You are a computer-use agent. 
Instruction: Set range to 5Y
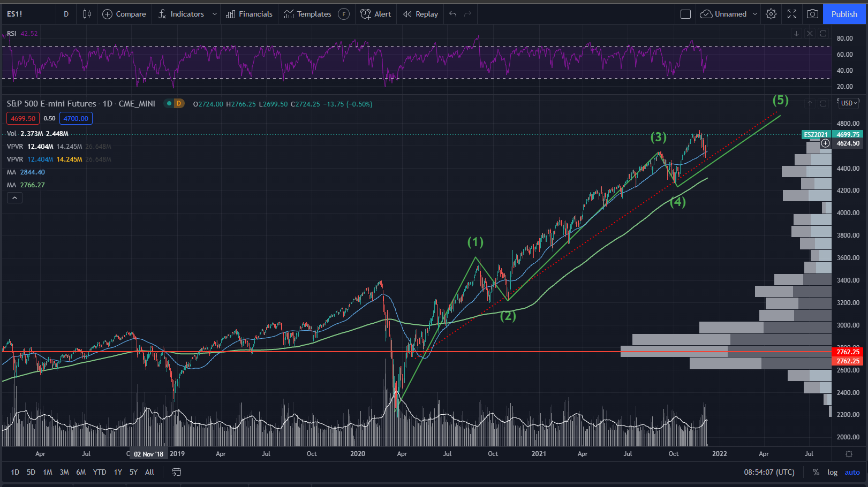[x=133, y=472]
